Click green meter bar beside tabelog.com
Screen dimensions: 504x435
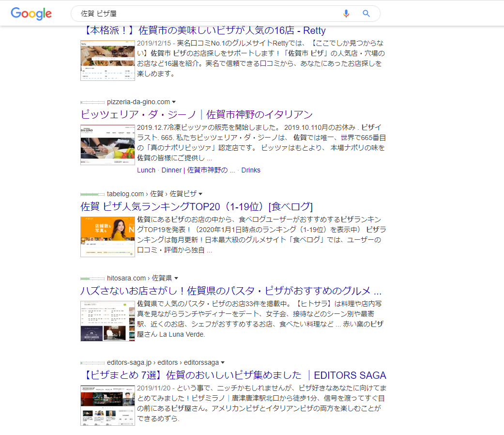click(92, 194)
